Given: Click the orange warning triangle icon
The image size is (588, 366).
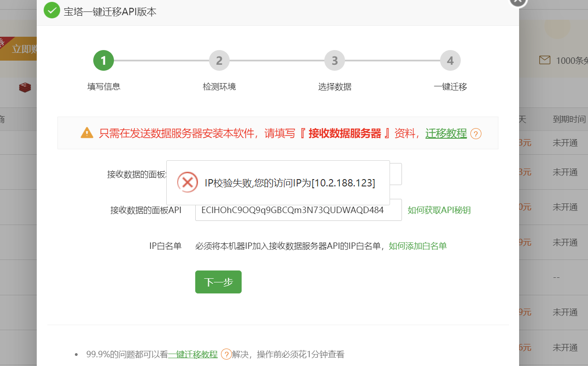Looking at the screenshot, I should (87, 133).
